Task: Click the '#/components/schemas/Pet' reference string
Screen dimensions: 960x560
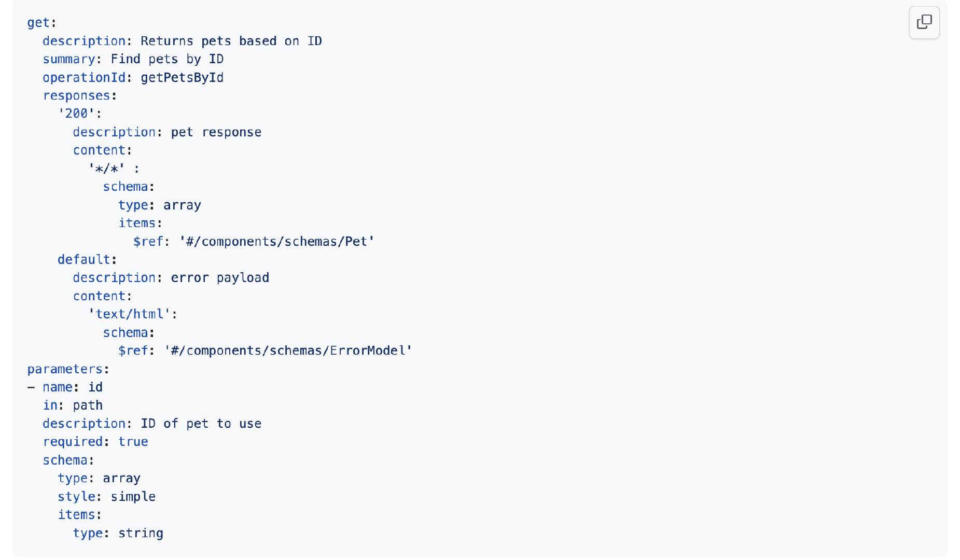Action: point(277,242)
